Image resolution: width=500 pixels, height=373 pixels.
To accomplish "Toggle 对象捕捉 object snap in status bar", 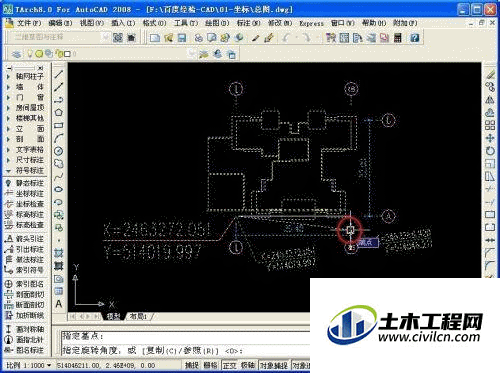I will click(x=274, y=365).
